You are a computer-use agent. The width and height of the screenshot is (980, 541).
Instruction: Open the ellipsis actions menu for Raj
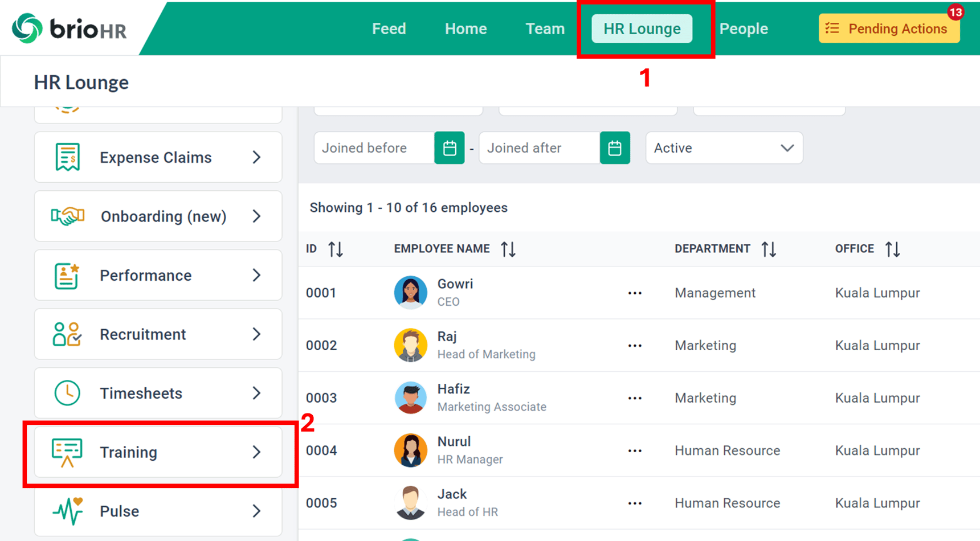(x=635, y=345)
